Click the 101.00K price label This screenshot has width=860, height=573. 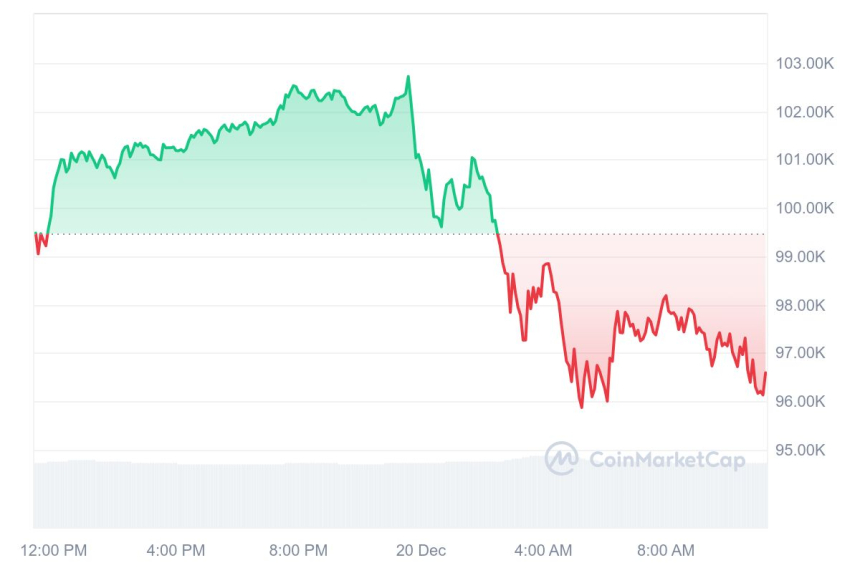click(x=804, y=159)
